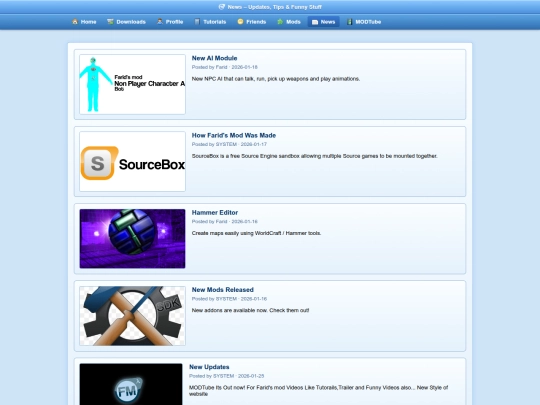The height and width of the screenshot is (405, 540).
Task: Open the Friends menu label
Action: (256, 22)
